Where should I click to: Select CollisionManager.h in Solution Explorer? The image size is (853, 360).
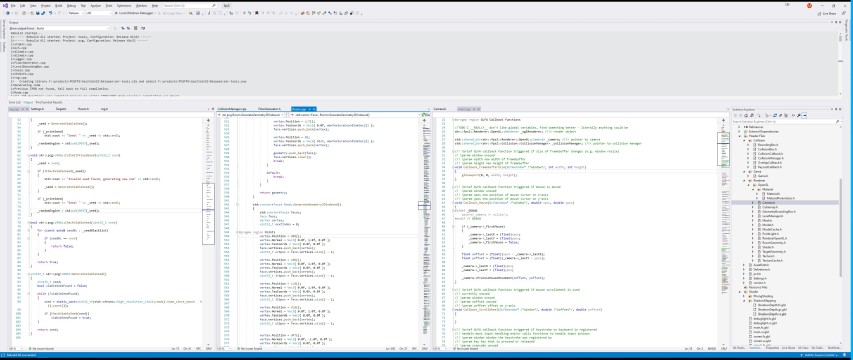tap(771, 158)
